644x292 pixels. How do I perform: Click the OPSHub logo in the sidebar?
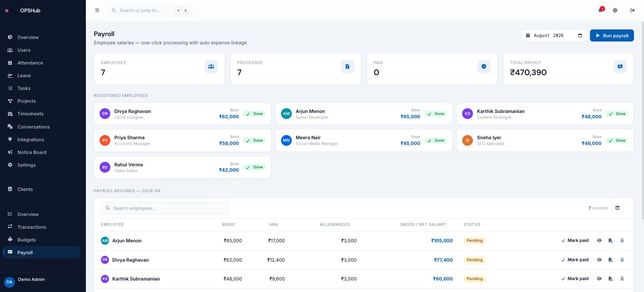(23, 11)
